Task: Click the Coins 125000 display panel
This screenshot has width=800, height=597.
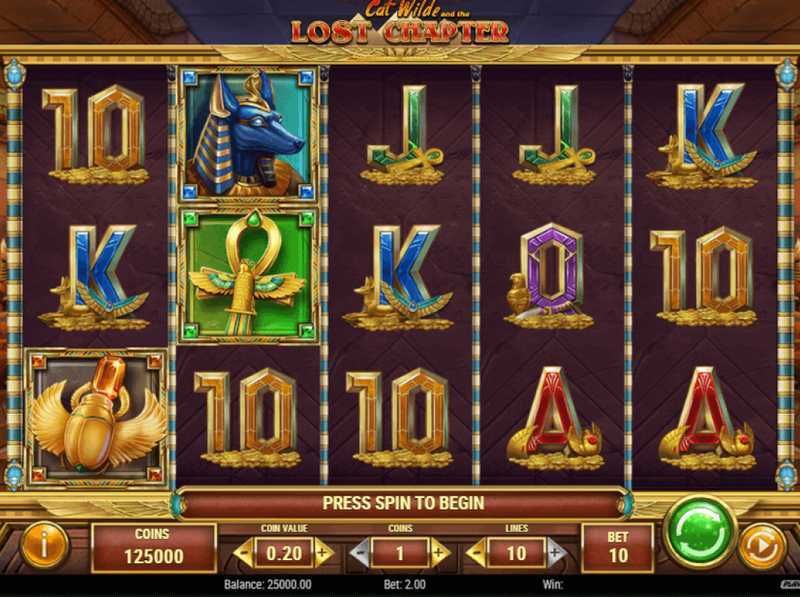Action: (154, 548)
